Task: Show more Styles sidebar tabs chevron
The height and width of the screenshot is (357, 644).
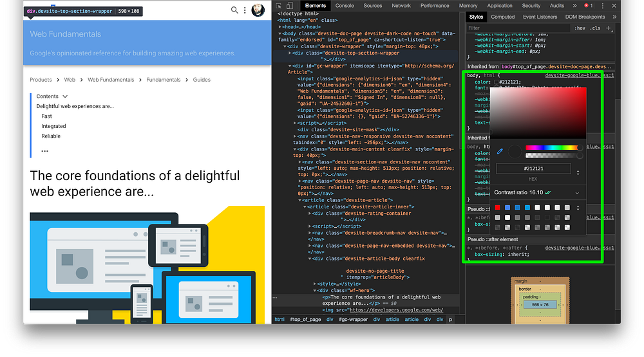Action: coord(614,17)
